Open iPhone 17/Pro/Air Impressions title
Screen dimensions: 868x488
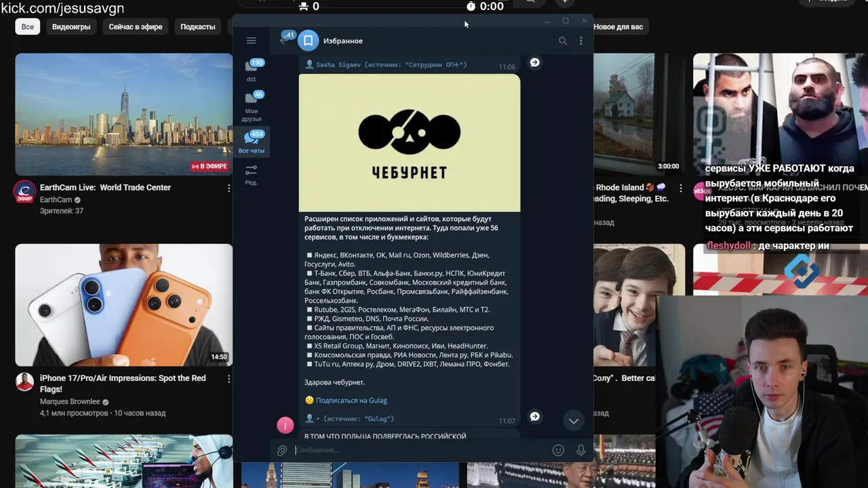tap(123, 384)
